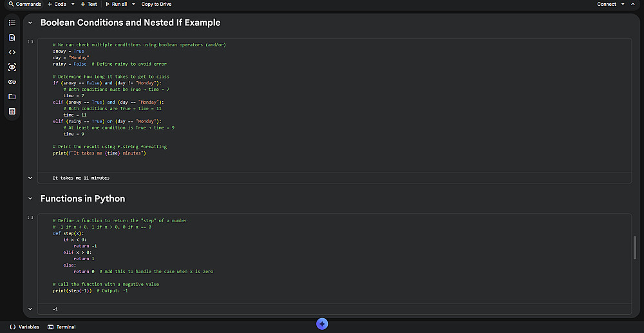644x333 pixels.
Task: Open the Connect options dropdown arrow
Action: click(623, 4)
